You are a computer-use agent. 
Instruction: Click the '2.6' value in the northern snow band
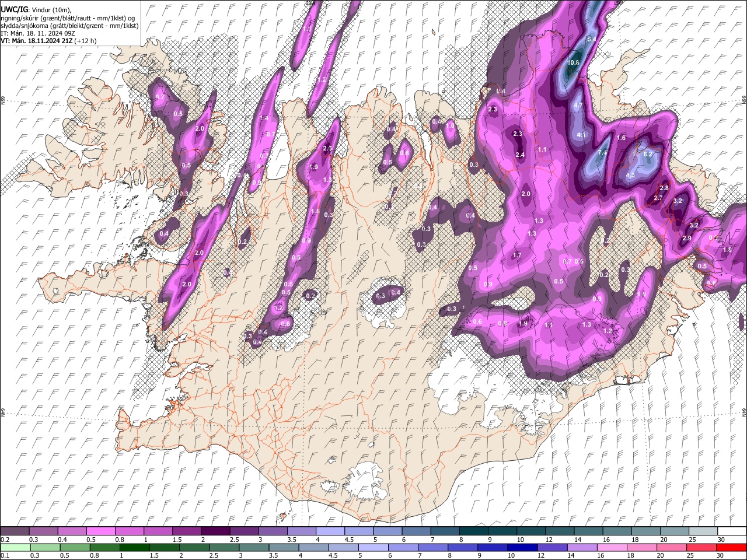click(327, 149)
